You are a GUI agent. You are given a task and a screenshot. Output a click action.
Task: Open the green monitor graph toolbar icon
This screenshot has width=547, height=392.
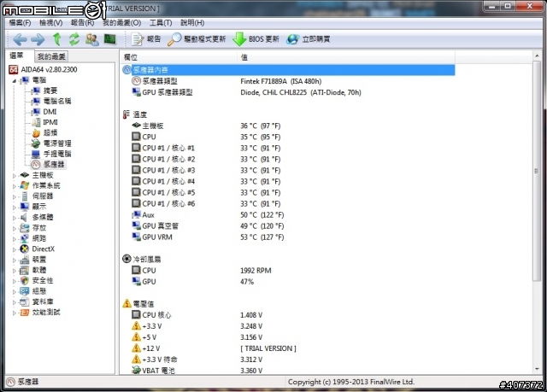pos(110,39)
